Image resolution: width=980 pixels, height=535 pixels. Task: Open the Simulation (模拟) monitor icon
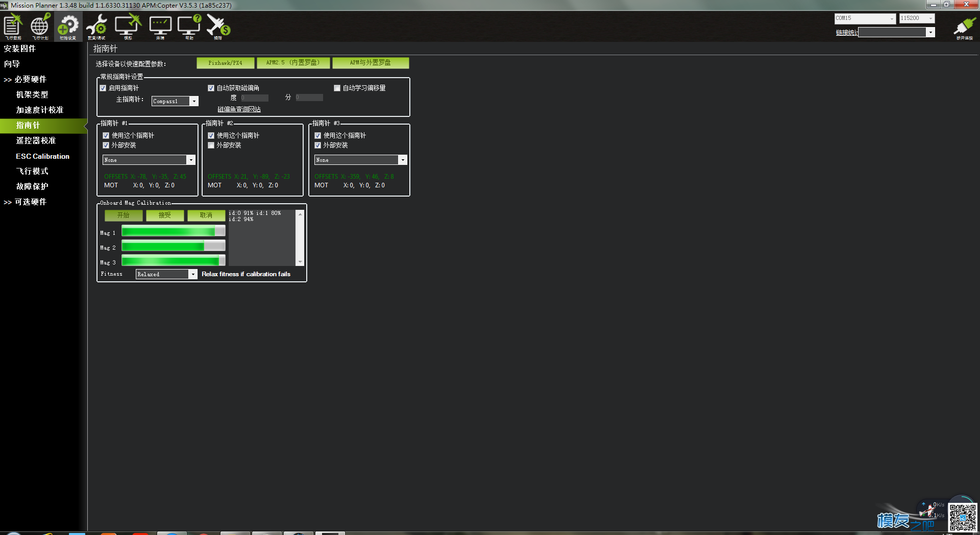click(128, 27)
